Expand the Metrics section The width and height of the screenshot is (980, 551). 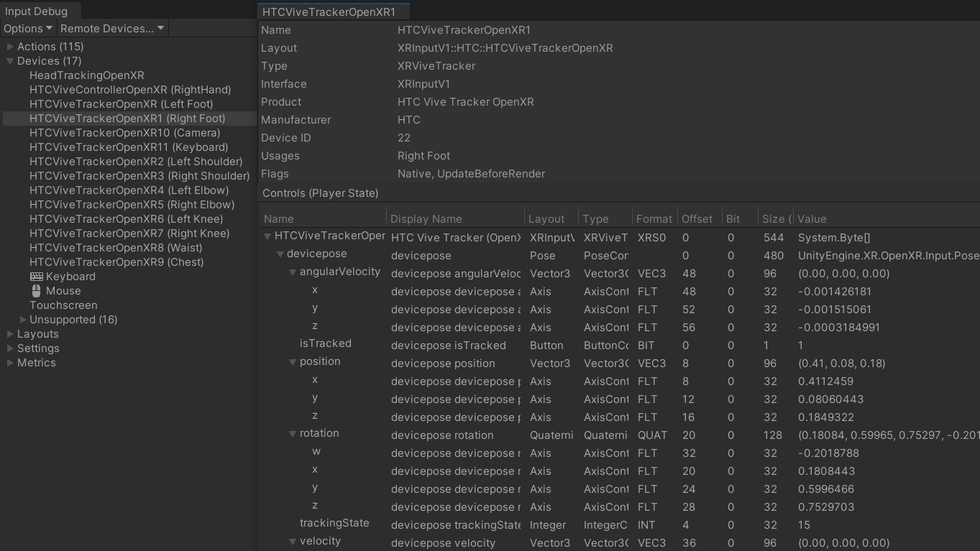coord(10,363)
